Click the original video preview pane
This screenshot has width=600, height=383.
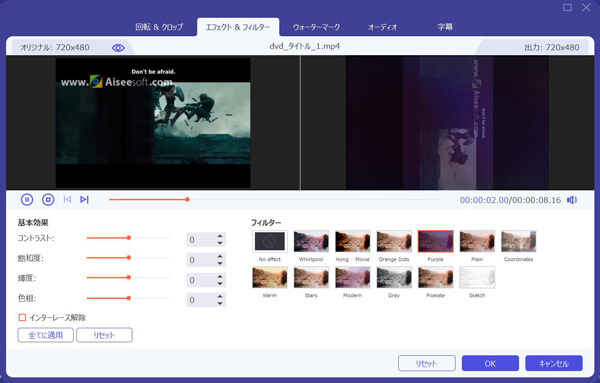(153, 122)
